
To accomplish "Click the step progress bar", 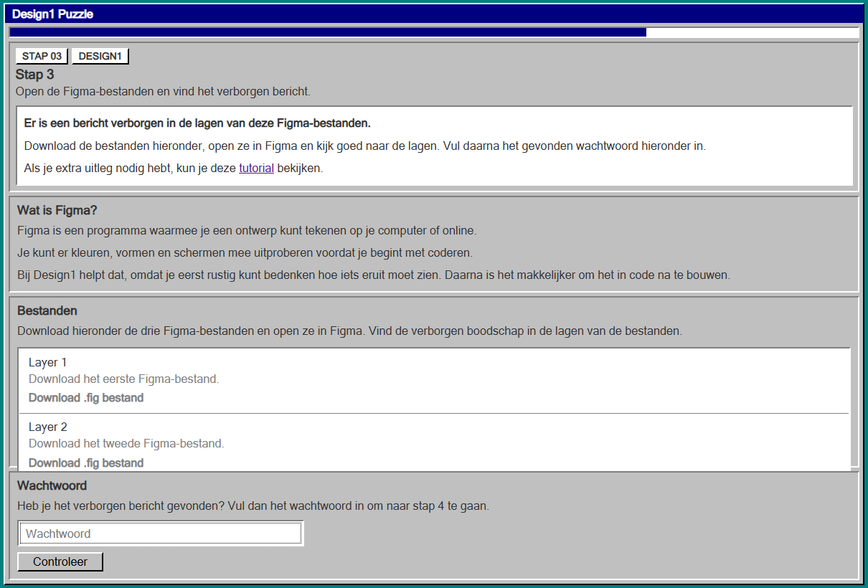I will coord(434,32).
